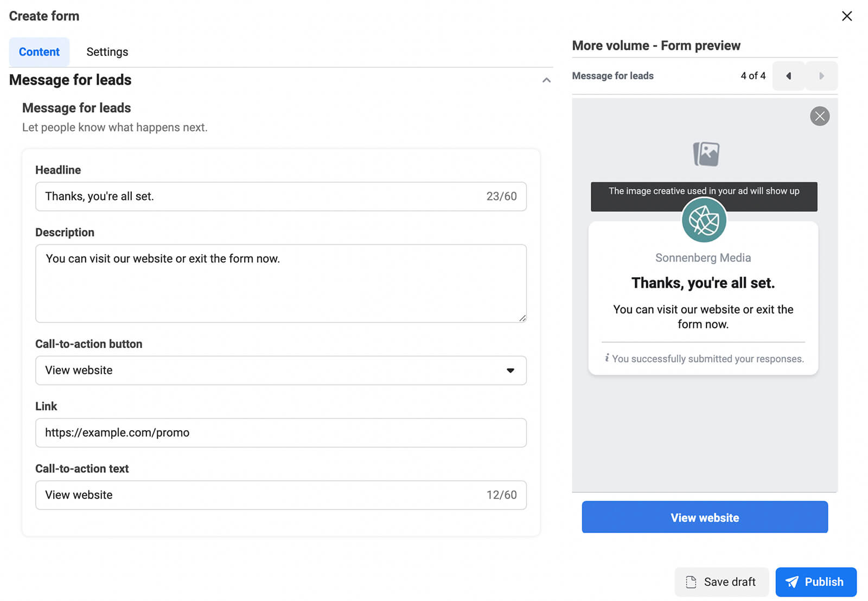The image size is (868, 601).
Task: Click the '4 of 4' page indicator
Action: (753, 76)
